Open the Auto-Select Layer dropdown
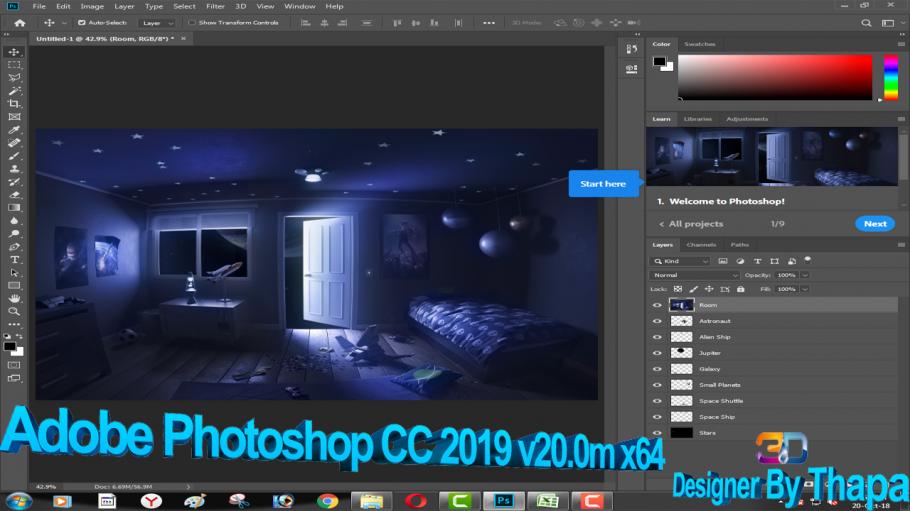910x511 pixels. (x=157, y=23)
